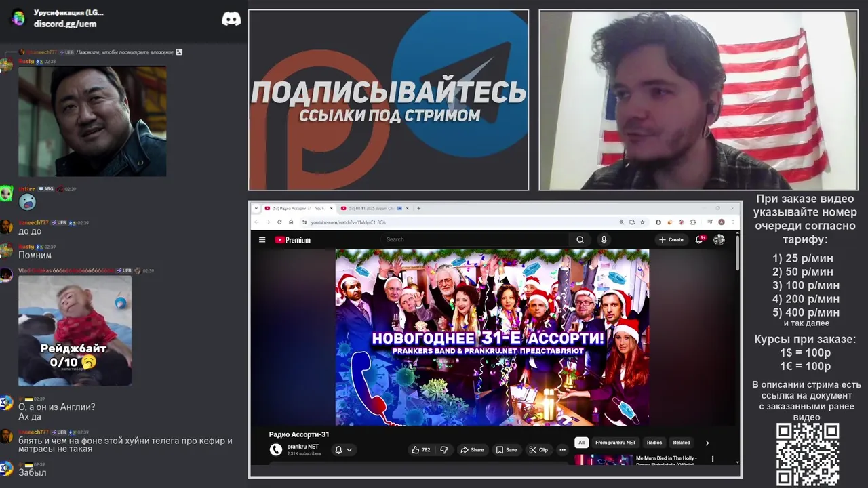Clip the video
This screenshot has height=488, width=868.
click(x=538, y=449)
